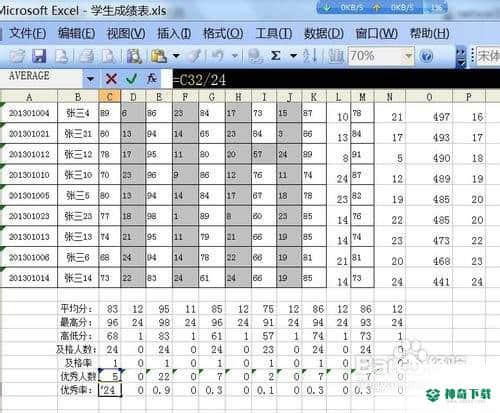This screenshot has width=500, height=413.
Task: Open the 格式(O) menu
Action: pyautogui.click(x=223, y=33)
